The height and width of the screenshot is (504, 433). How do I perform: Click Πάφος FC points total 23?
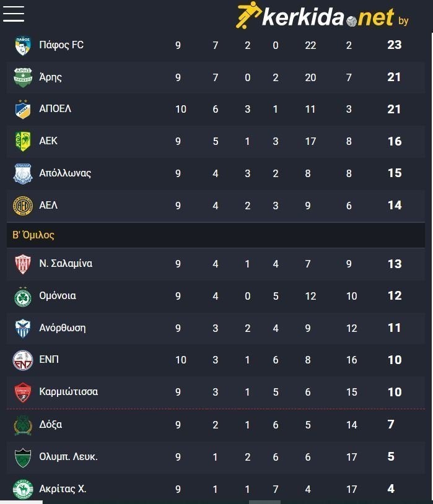coord(395,45)
